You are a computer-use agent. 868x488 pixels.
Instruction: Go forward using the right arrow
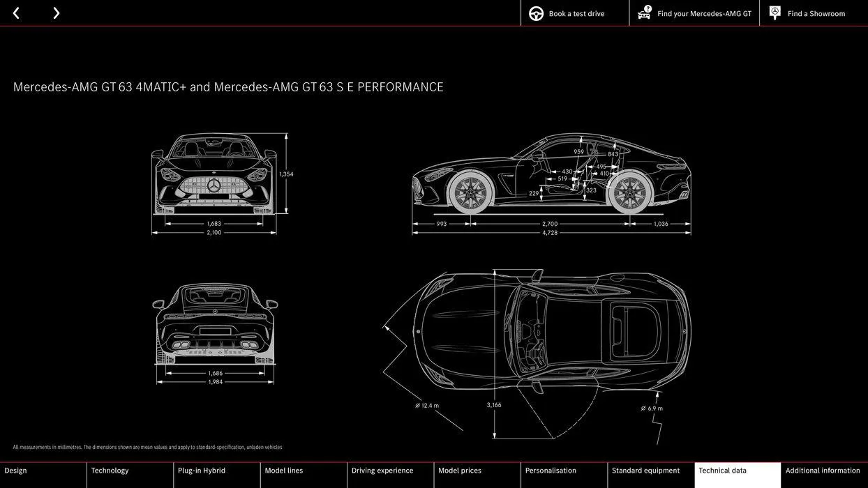56,13
